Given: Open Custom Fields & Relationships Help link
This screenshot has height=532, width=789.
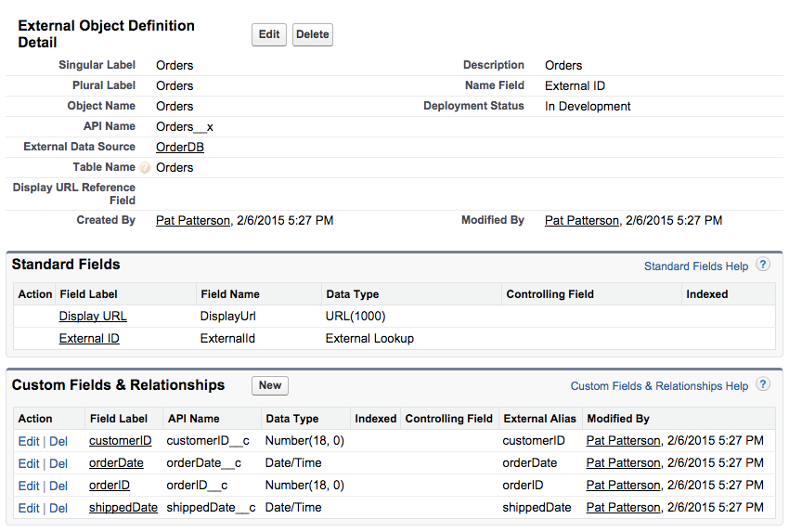Looking at the screenshot, I should (x=659, y=386).
